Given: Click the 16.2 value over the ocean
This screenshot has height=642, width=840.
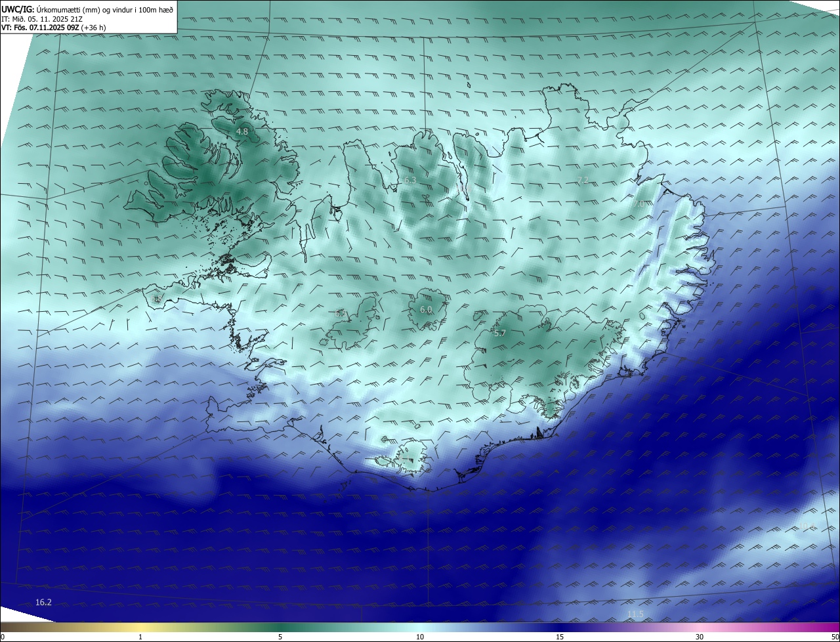Looking at the screenshot, I should [43, 602].
